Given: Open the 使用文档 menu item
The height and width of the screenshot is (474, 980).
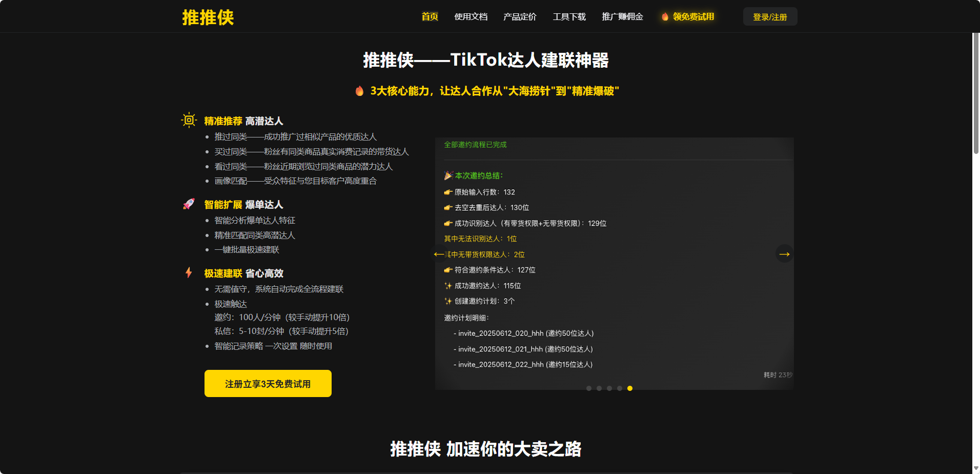Looking at the screenshot, I should point(470,16).
